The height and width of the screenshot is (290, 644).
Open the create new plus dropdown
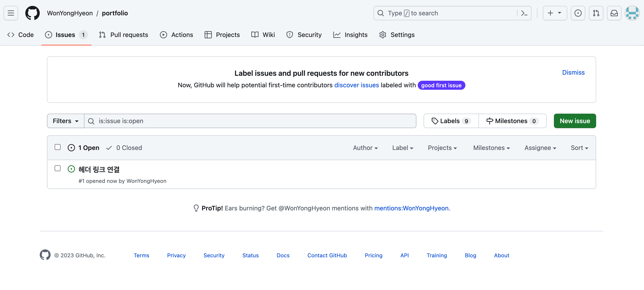(x=555, y=13)
